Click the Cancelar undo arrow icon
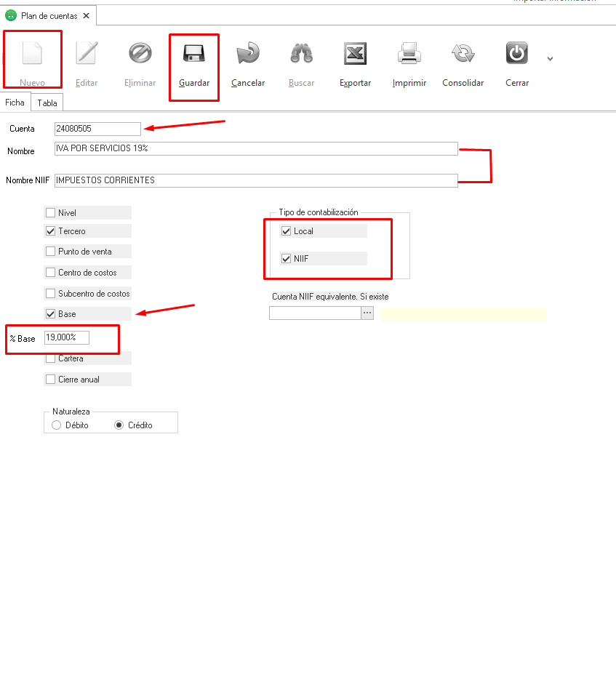Image resolution: width=616 pixels, height=682 pixels. point(248,54)
